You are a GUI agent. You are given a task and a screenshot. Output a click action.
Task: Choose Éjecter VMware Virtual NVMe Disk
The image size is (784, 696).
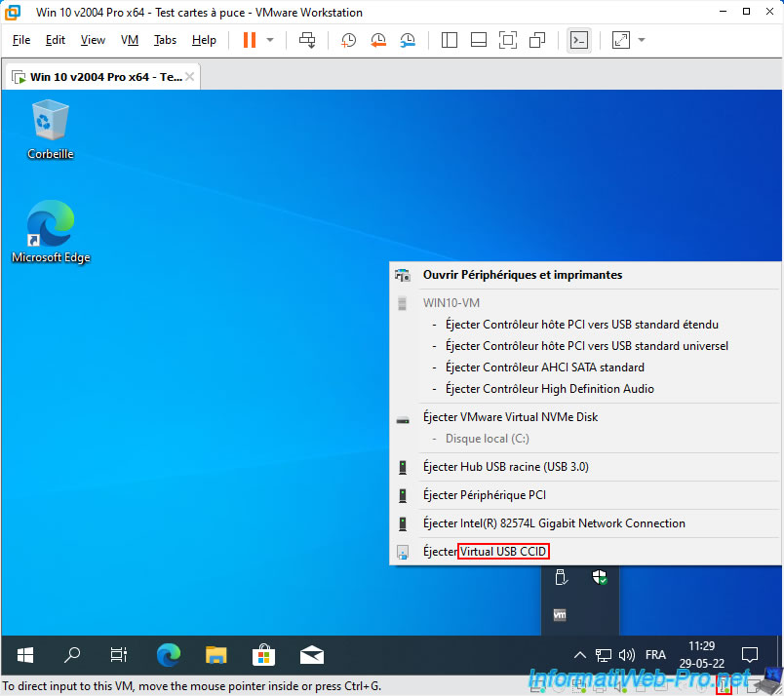pyautogui.click(x=585, y=417)
